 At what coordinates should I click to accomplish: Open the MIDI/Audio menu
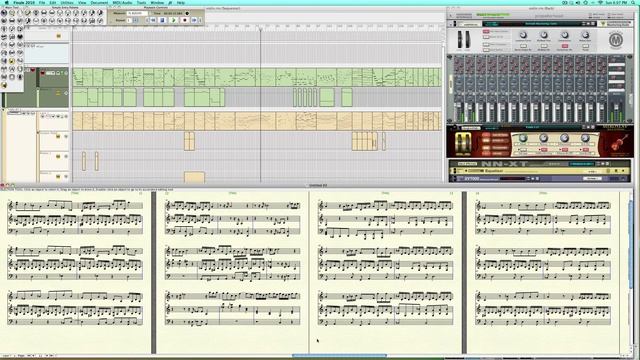coord(122,2)
